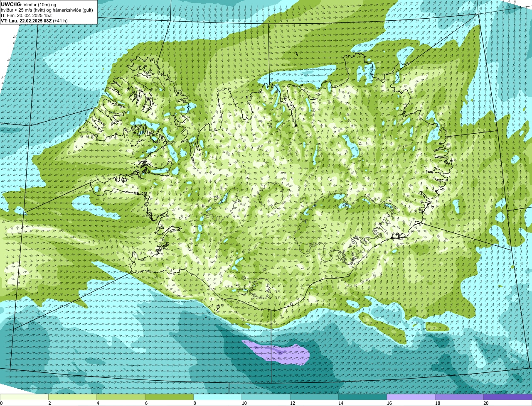Image resolution: width=532 pixels, height=406 pixels.
Task: Click the purple high-wind patch south of Iceland
Action: (x=278, y=352)
